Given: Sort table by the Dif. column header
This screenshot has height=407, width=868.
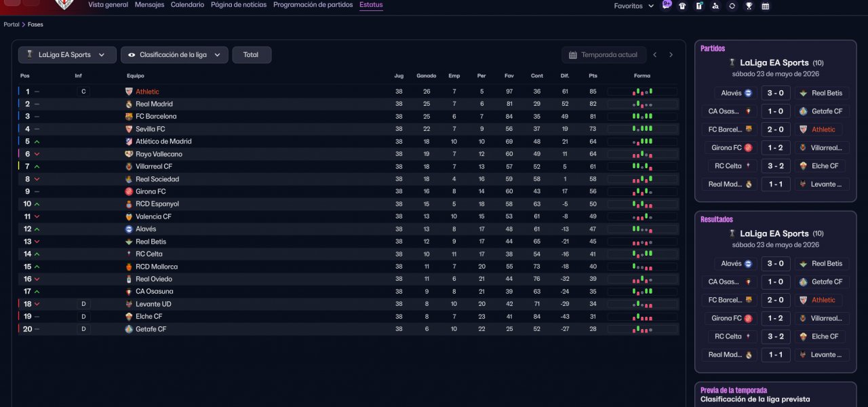Looking at the screenshot, I should [x=565, y=76].
